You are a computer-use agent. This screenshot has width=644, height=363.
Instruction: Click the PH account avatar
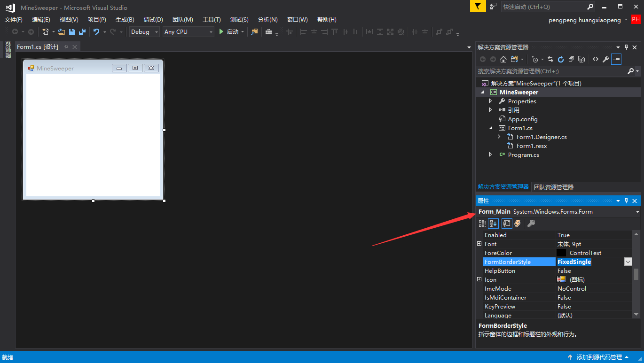[636, 19]
